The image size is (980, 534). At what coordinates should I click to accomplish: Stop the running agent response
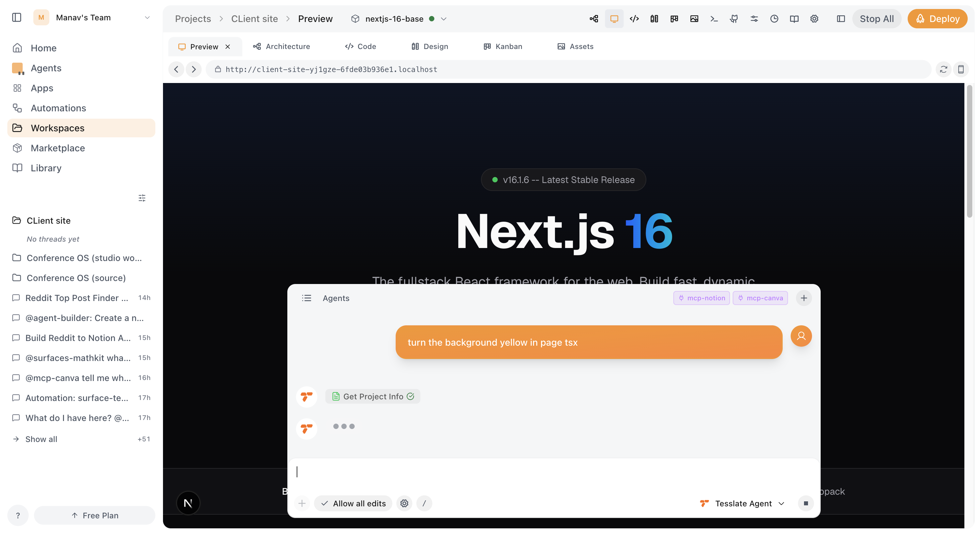pyautogui.click(x=805, y=503)
